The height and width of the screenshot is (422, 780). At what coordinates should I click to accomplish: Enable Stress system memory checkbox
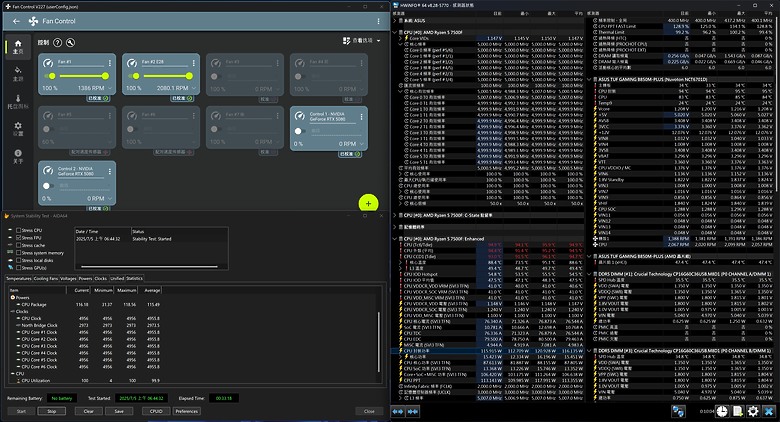tap(18, 253)
